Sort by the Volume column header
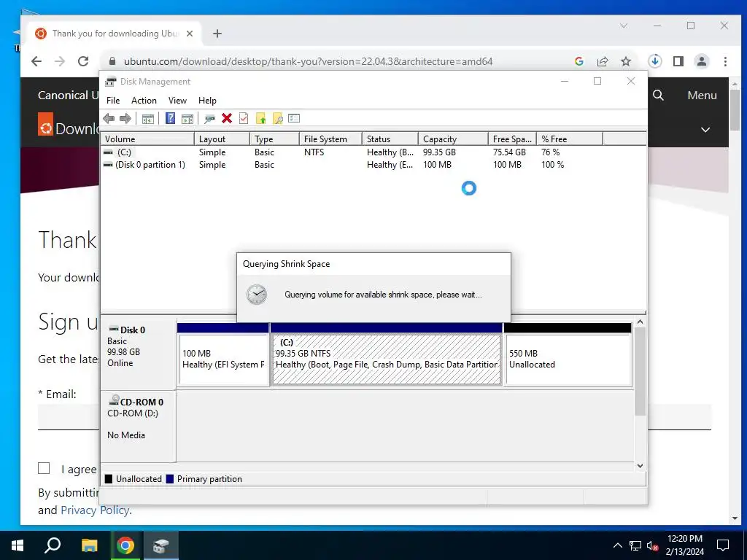The height and width of the screenshot is (560, 747). (147, 139)
